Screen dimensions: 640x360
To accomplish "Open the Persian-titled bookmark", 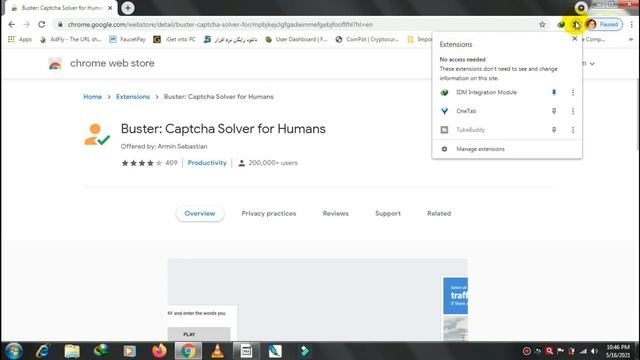I will 231,39.
